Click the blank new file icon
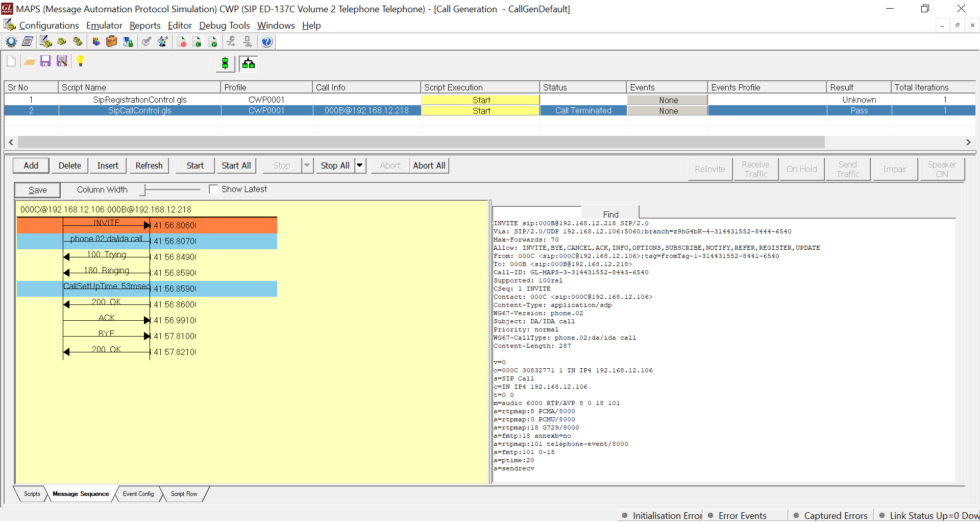This screenshot has width=980, height=523. click(11, 61)
